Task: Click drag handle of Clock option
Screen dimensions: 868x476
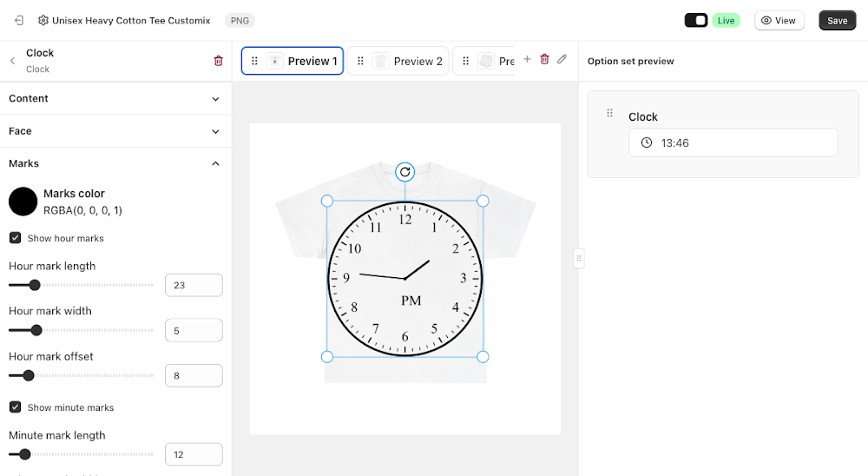Action: point(609,113)
